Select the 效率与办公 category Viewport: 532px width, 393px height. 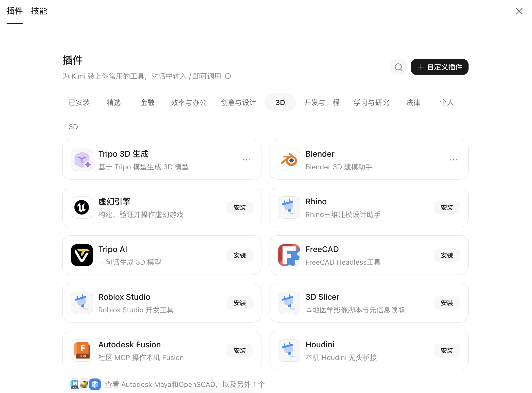[x=189, y=102]
